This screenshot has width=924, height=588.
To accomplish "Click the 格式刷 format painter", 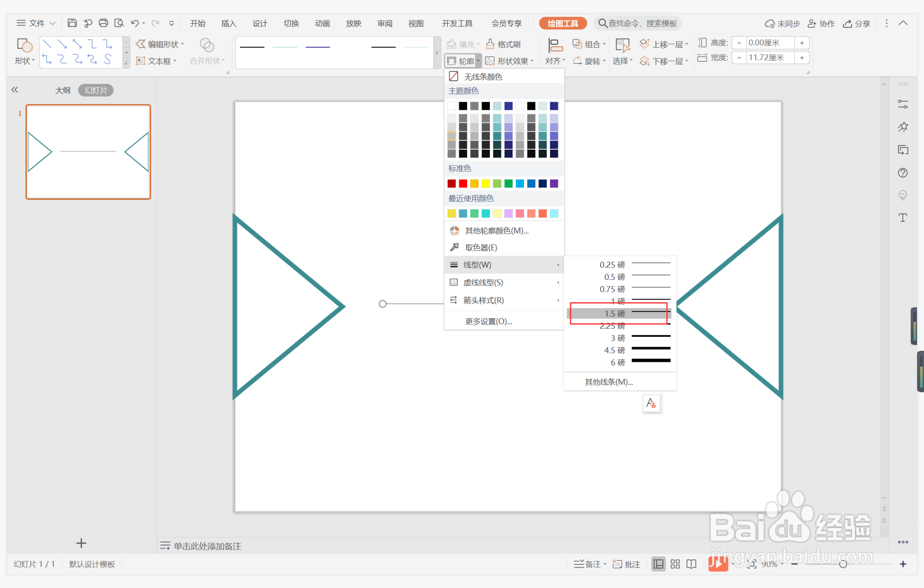I will (x=504, y=44).
